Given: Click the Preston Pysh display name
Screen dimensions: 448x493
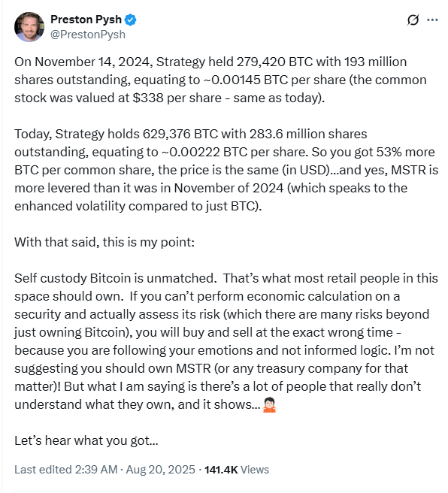Looking at the screenshot, I should coord(86,20).
